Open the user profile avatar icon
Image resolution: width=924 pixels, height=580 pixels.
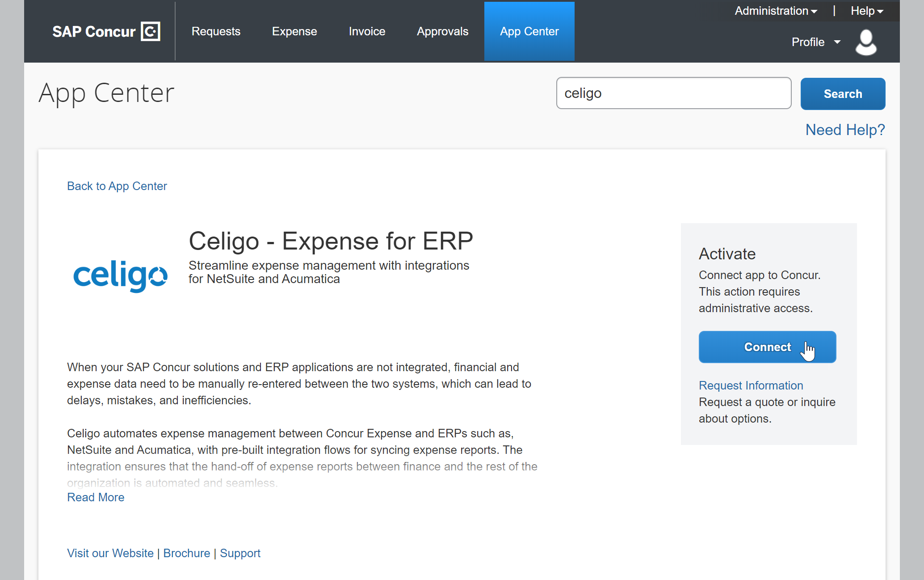click(866, 42)
